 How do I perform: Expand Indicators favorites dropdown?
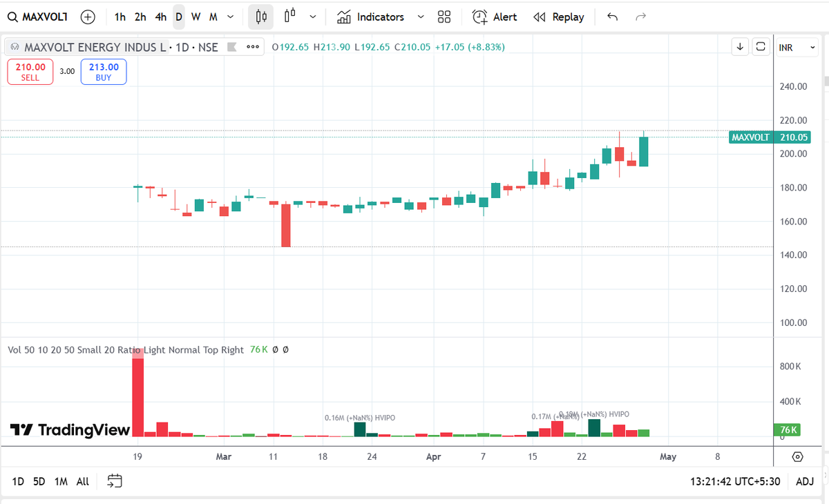(421, 17)
